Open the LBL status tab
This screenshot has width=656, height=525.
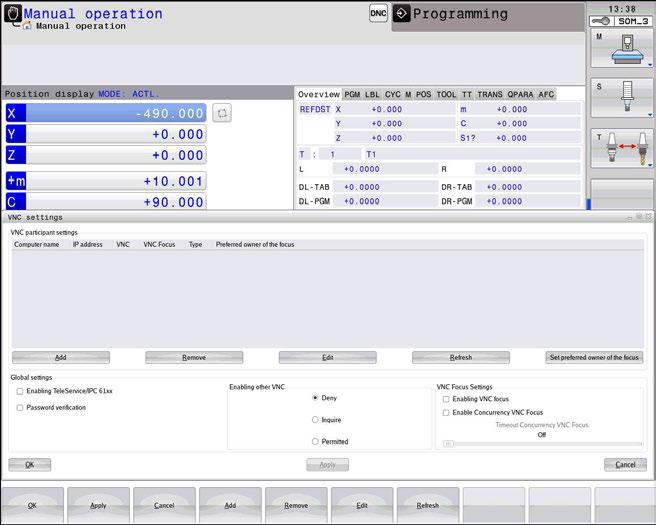coord(372,95)
